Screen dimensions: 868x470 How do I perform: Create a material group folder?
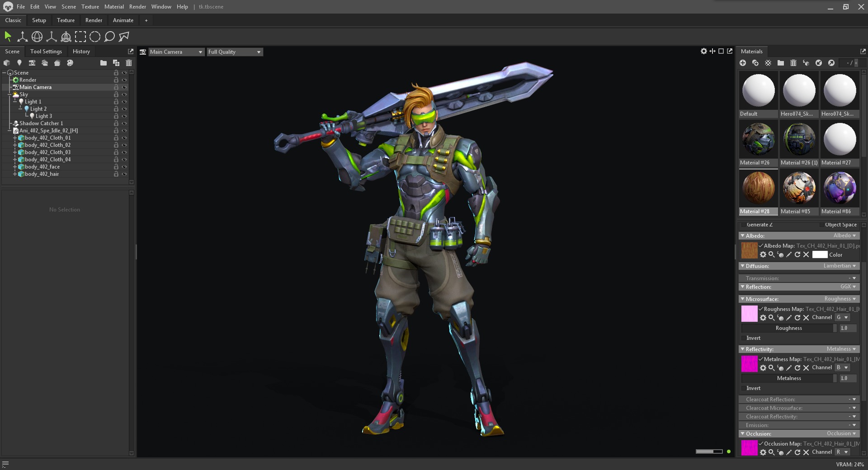[781, 63]
